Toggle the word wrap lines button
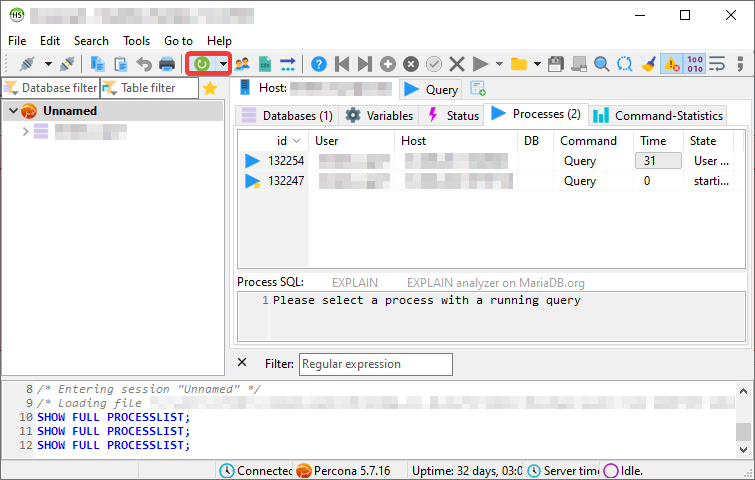 tap(718, 64)
